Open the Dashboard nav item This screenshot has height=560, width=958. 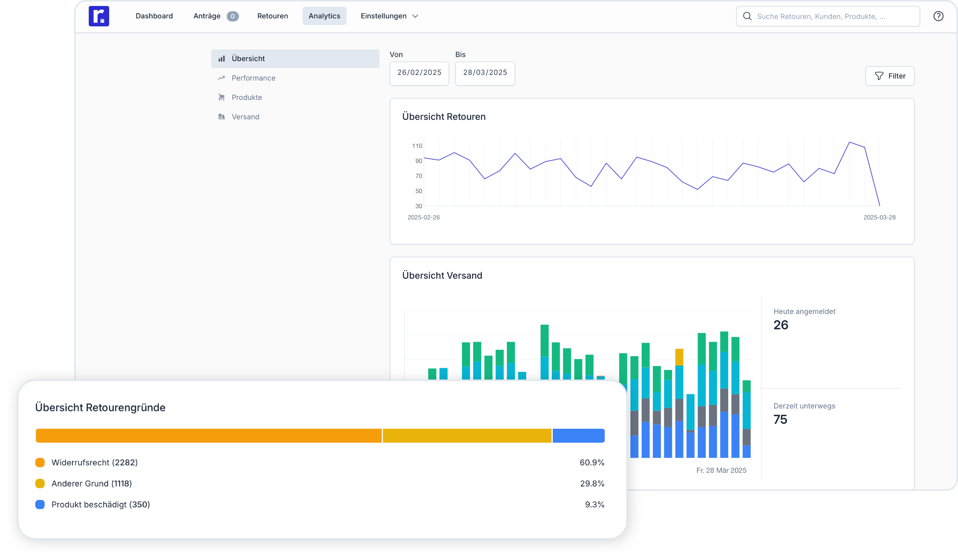tap(154, 16)
